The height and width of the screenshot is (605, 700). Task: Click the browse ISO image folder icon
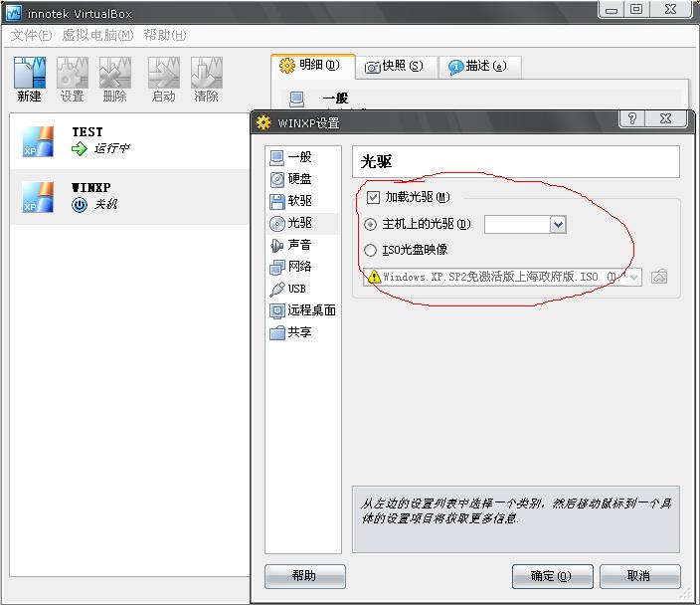pyautogui.click(x=659, y=277)
